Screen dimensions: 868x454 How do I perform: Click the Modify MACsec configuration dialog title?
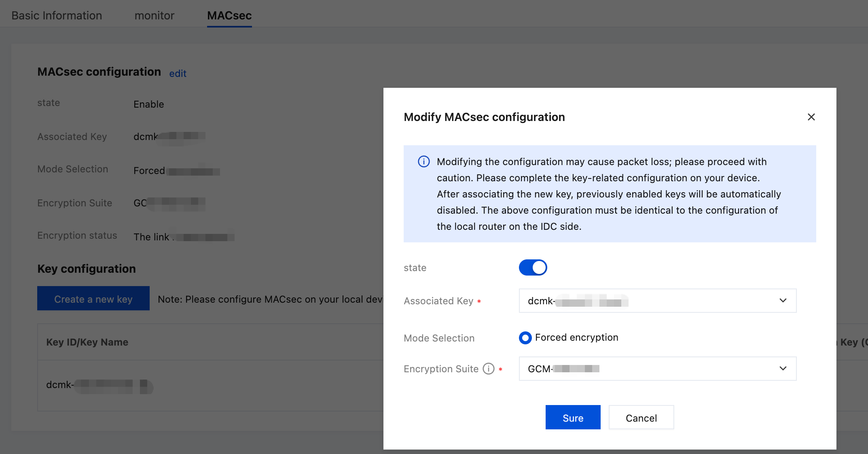tap(484, 117)
